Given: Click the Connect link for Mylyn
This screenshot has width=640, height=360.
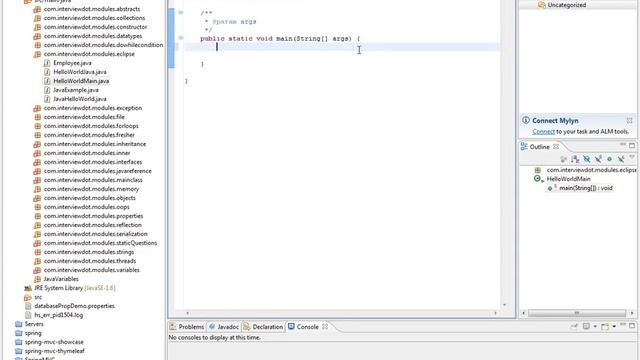Looking at the screenshot, I should (543, 131).
